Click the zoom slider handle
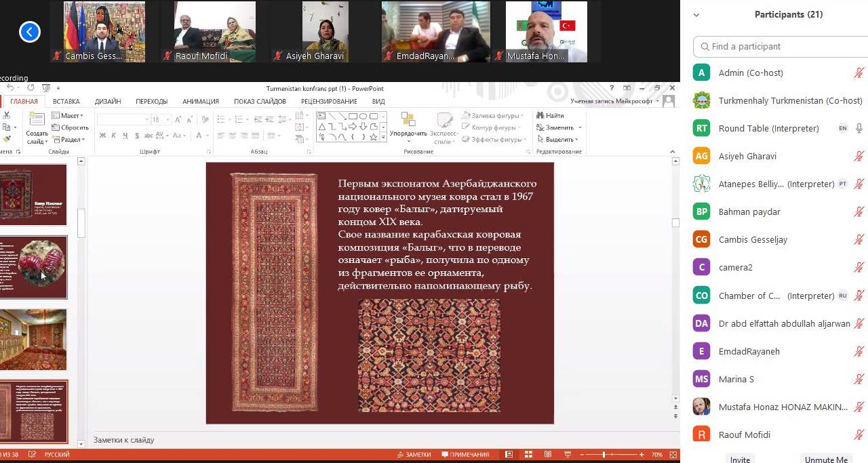This screenshot has width=868, height=463. pyautogui.click(x=604, y=455)
